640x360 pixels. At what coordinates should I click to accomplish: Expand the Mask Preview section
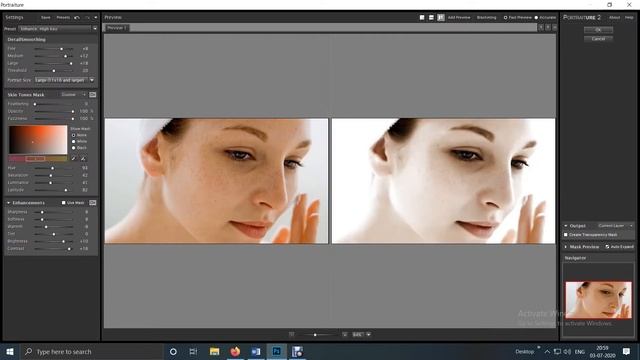pyautogui.click(x=566, y=247)
